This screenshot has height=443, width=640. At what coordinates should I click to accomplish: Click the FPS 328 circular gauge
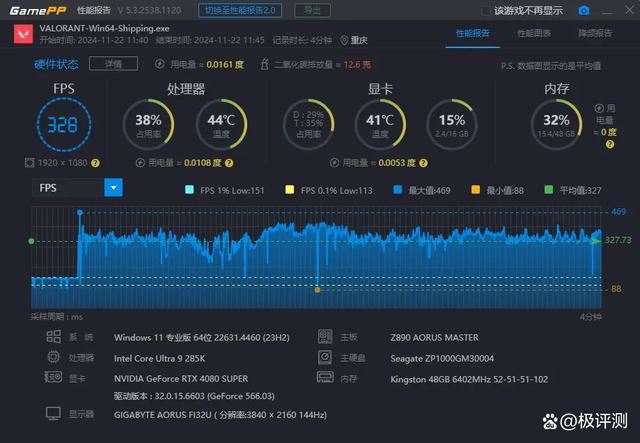pos(63,125)
